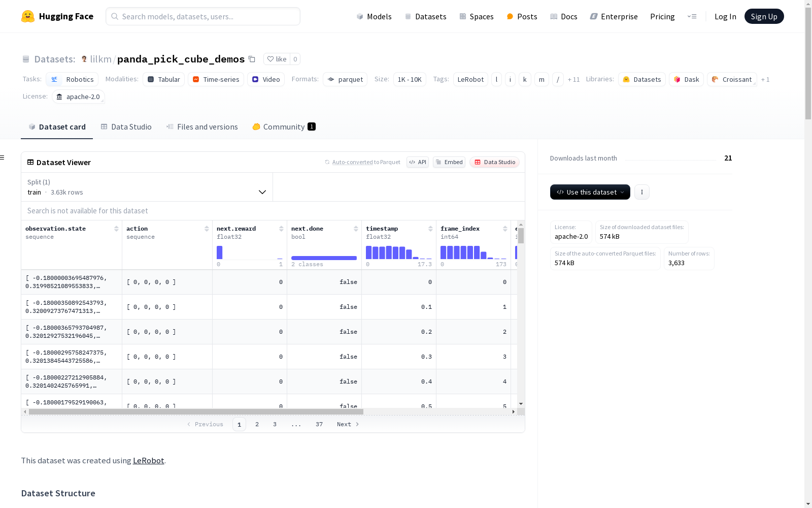This screenshot has width=812, height=508.
Task: Click the left sidebar table-of-contents icon
Action: 2,157
